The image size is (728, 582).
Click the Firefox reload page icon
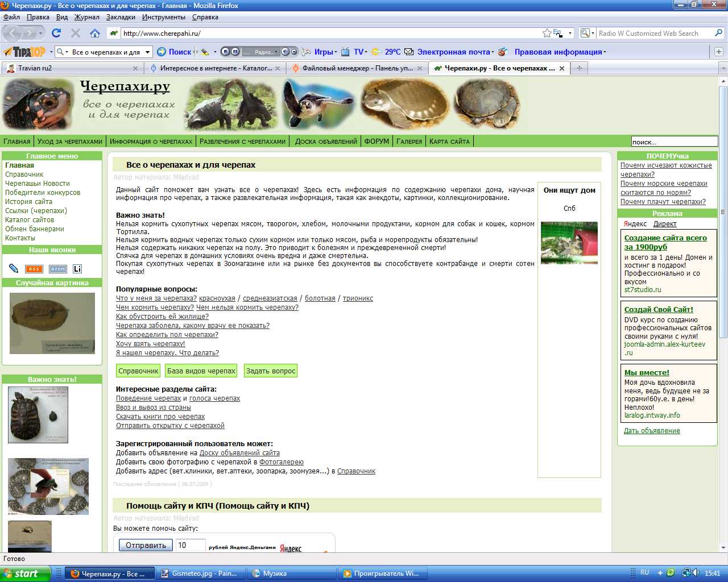[x=56, y=33]
